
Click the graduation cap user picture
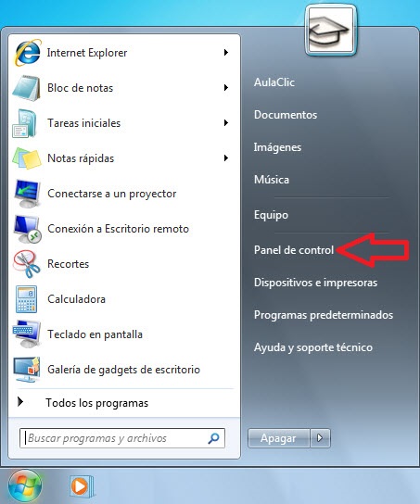point(331,31)
